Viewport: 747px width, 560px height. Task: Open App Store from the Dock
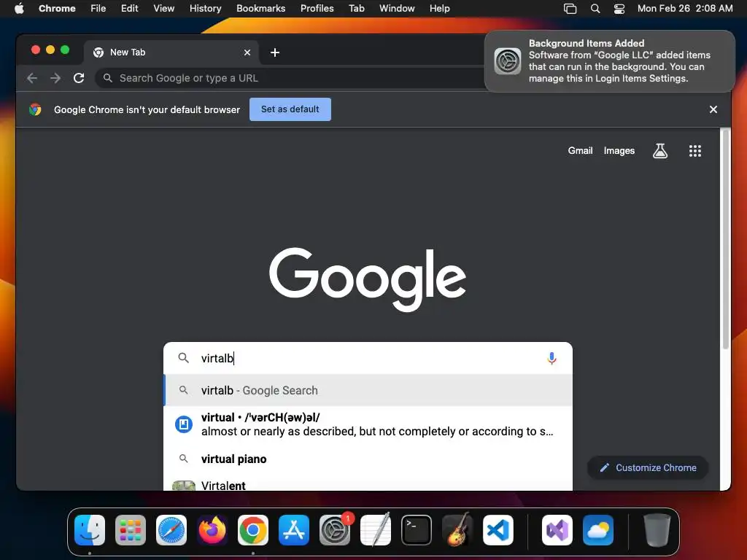pyautogui.click(x=294, y=530)
